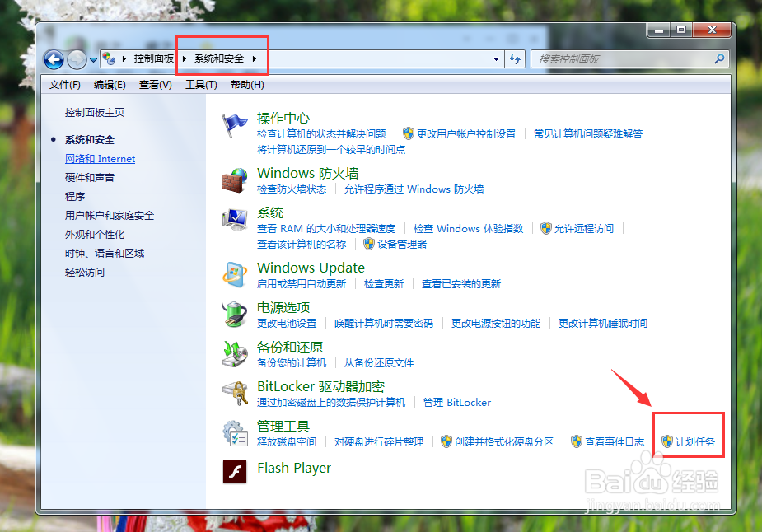Expand the address bar history dropdown

coord(496,59)
